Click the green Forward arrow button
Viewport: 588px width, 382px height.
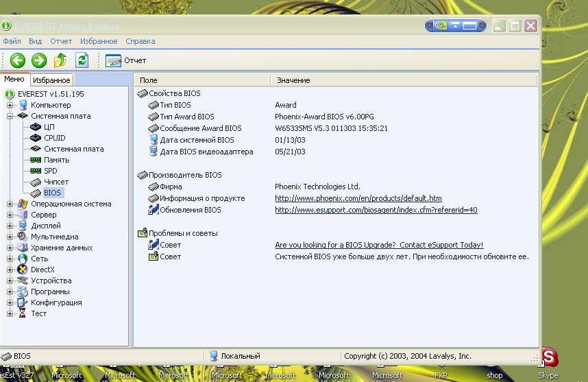pyautogui.click(x=39, y=60)
